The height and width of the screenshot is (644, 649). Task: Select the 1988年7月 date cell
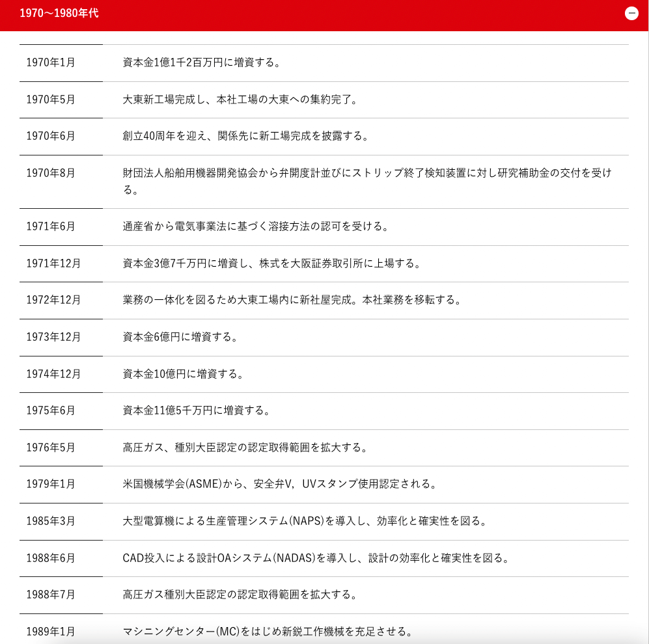(x=51, y=595)
